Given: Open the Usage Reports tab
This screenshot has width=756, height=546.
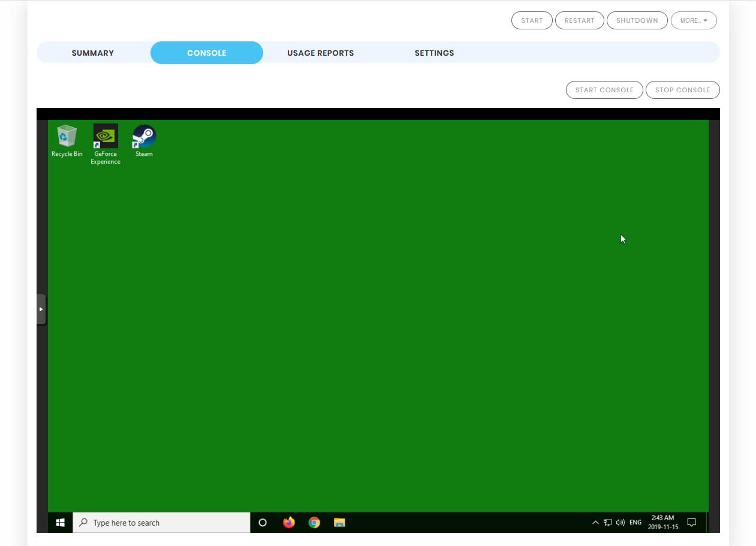Looking at the screenshot, I should pos(321,53).
